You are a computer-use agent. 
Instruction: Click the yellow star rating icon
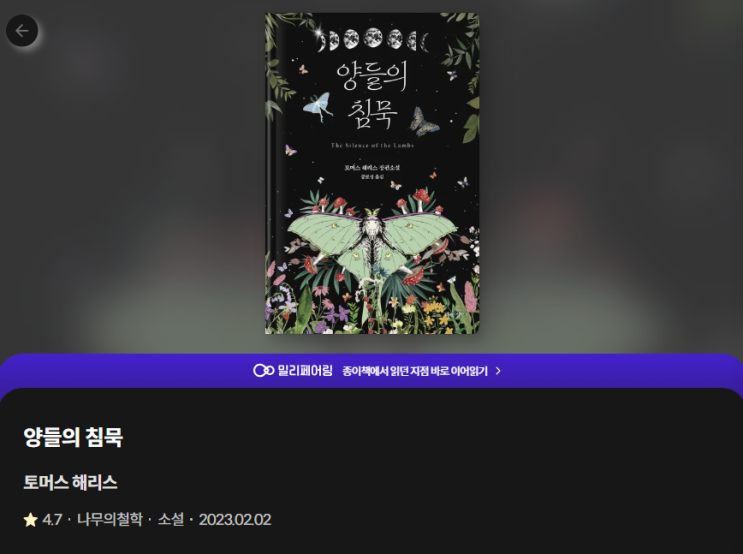coord(30,520)
